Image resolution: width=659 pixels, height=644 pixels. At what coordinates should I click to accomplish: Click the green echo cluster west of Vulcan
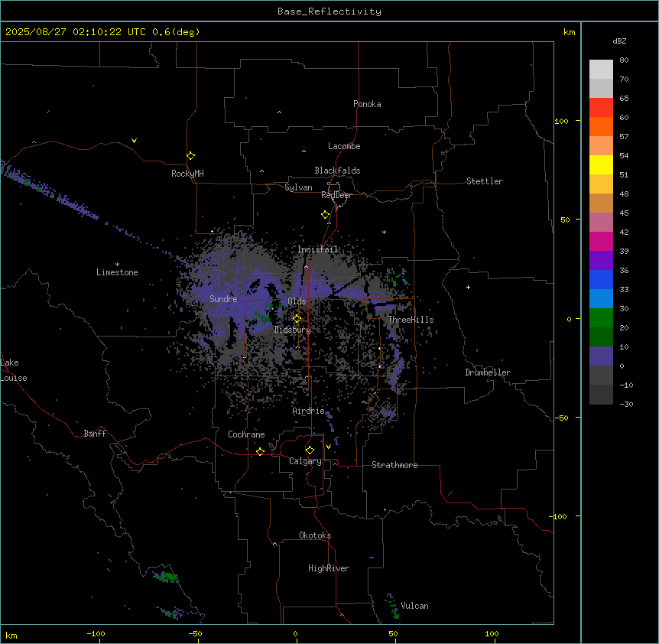(x=392, y=607)
